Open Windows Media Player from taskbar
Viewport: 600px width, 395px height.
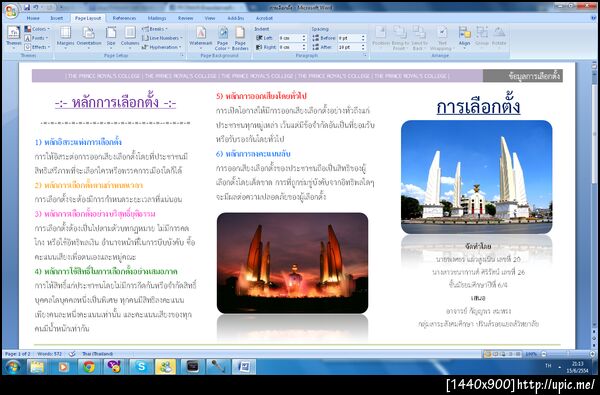[63, 367]
